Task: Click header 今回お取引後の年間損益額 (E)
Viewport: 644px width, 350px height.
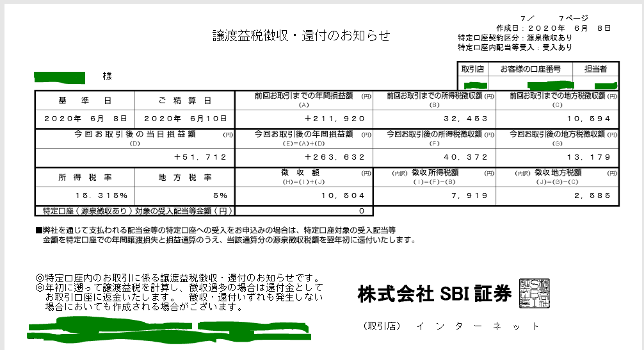Action: 304,138
